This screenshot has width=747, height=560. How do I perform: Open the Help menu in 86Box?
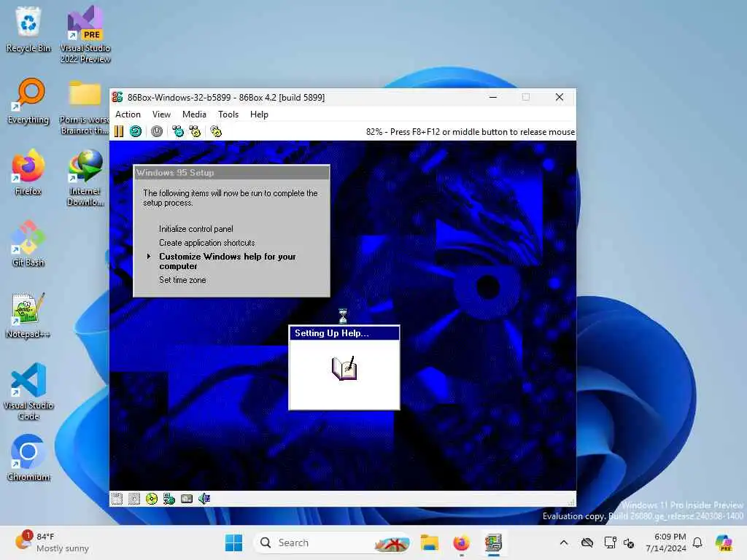259,114
